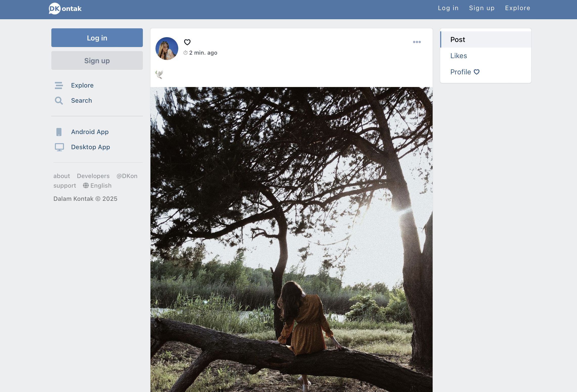
Task: Open the Profile tab in right panel
Action: pos(460,72)
